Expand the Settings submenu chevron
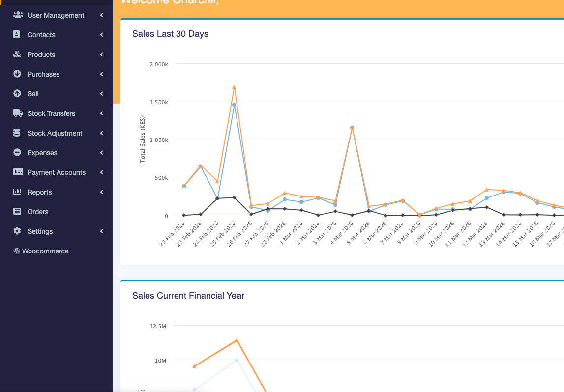Viewport: 564px width, 392px height. pos(101,231)
